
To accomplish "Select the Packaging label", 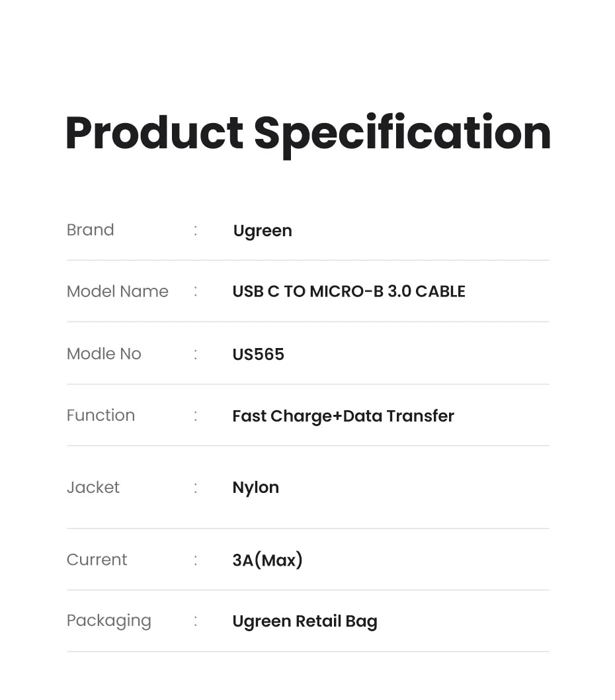I will [x=109, y=621].
